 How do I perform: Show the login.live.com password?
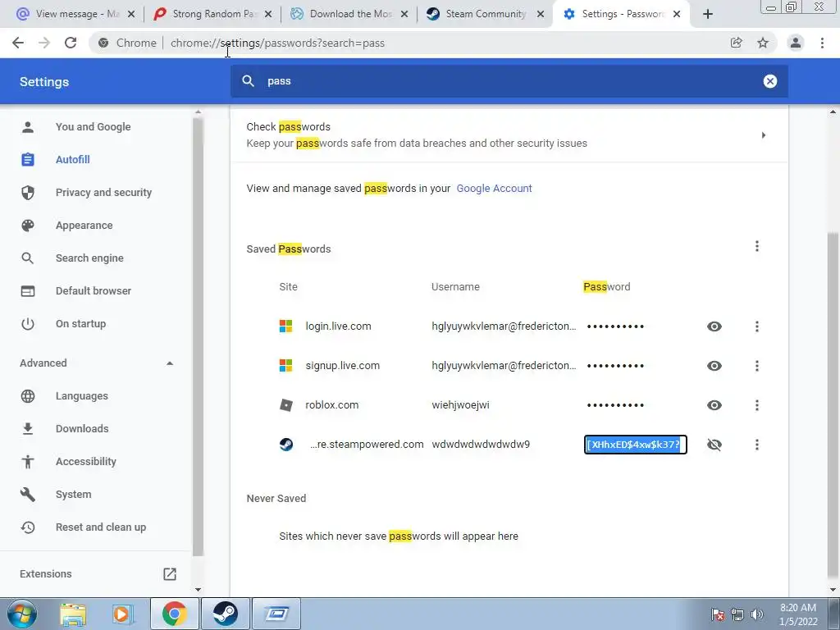714,326
